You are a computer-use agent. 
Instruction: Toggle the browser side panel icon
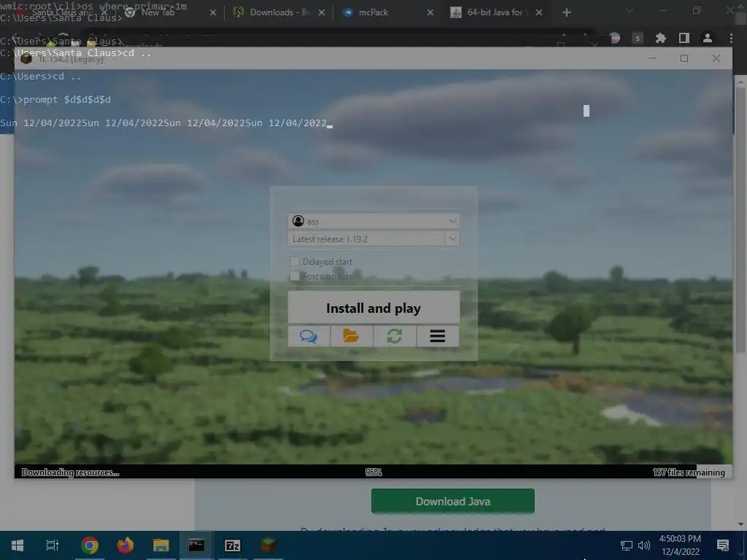tap(684, 38)
